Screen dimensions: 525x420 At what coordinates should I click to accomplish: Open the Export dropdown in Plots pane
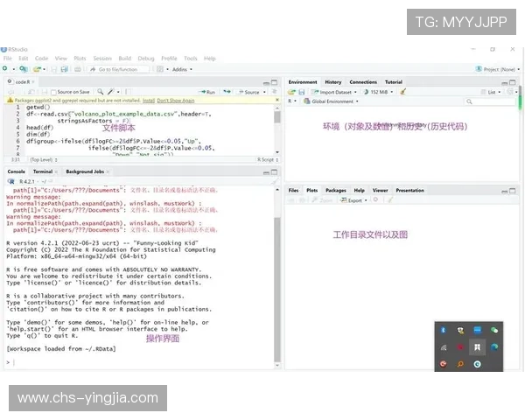354,200
